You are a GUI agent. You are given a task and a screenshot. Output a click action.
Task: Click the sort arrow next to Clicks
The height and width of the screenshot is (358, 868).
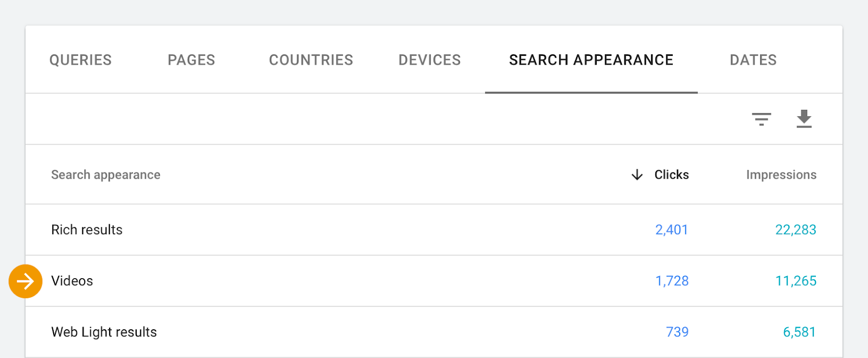[x=637, y=175]
